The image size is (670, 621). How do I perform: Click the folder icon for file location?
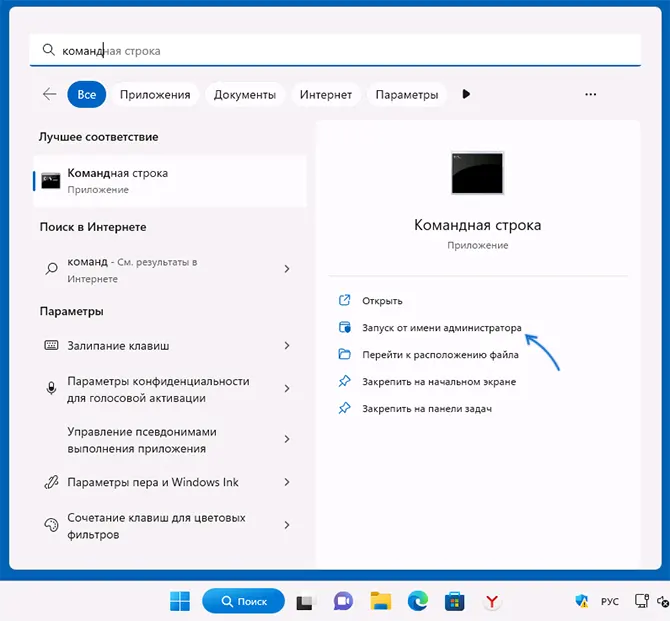344,354
